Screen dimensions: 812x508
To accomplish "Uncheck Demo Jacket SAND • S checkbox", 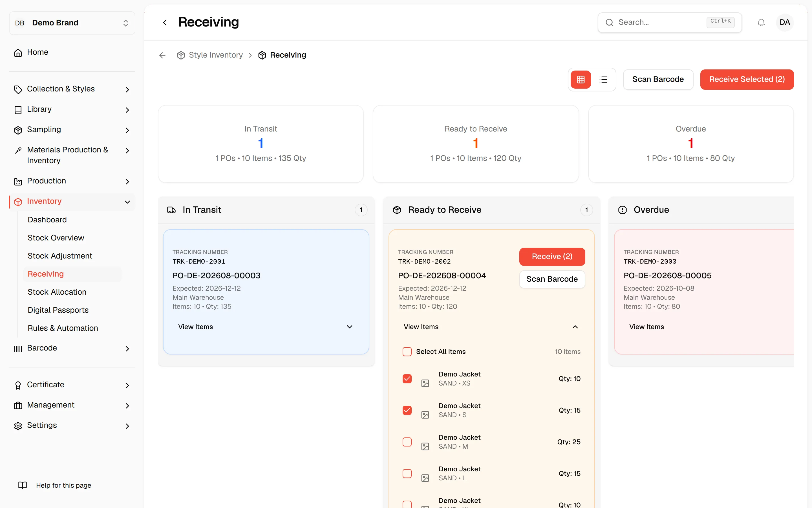I will tap(407, 410).
